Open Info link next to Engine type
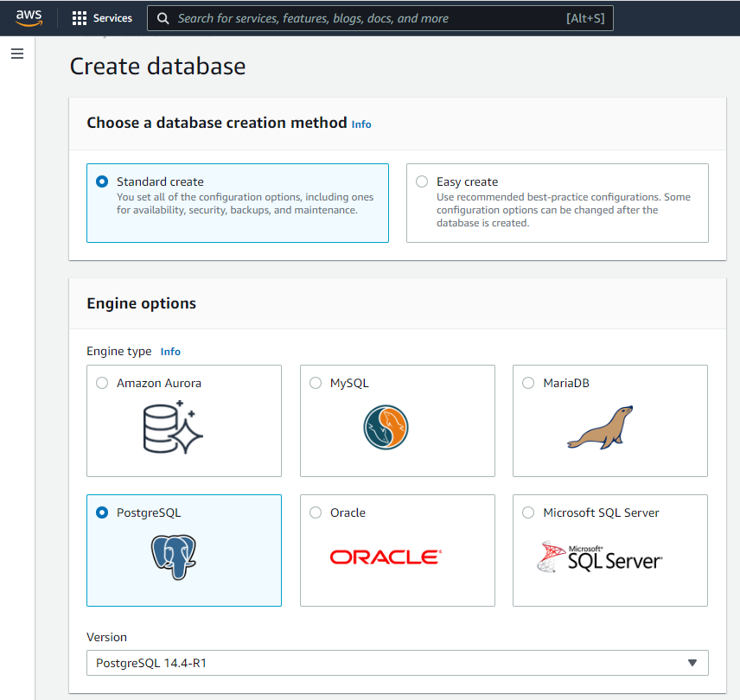740x700 pixels. point(170,352)
